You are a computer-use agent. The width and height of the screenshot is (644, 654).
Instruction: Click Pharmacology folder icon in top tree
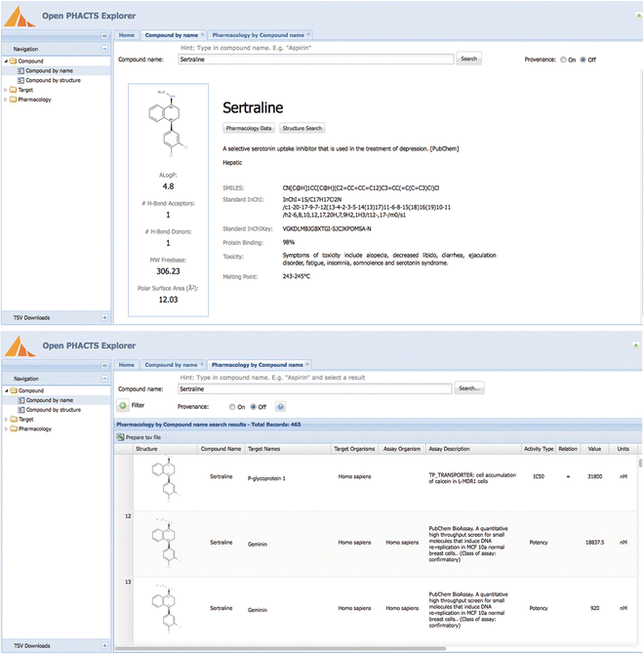pos(13,100)
